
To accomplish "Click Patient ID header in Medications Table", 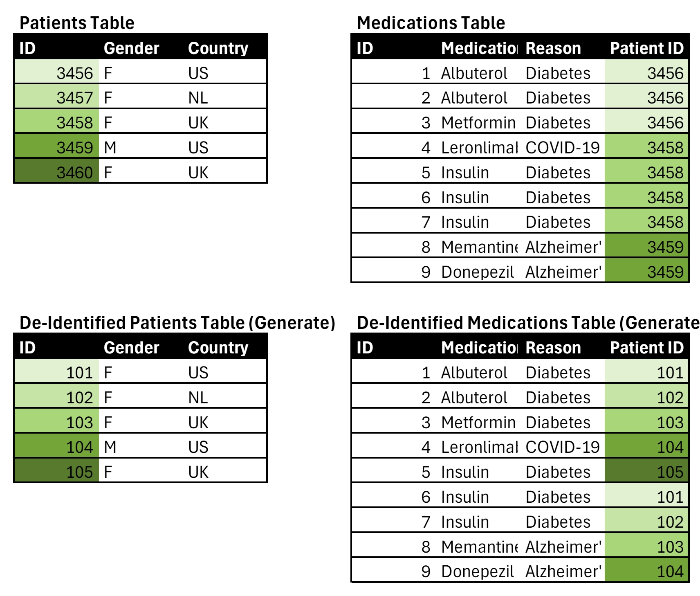I will point(646,48).
